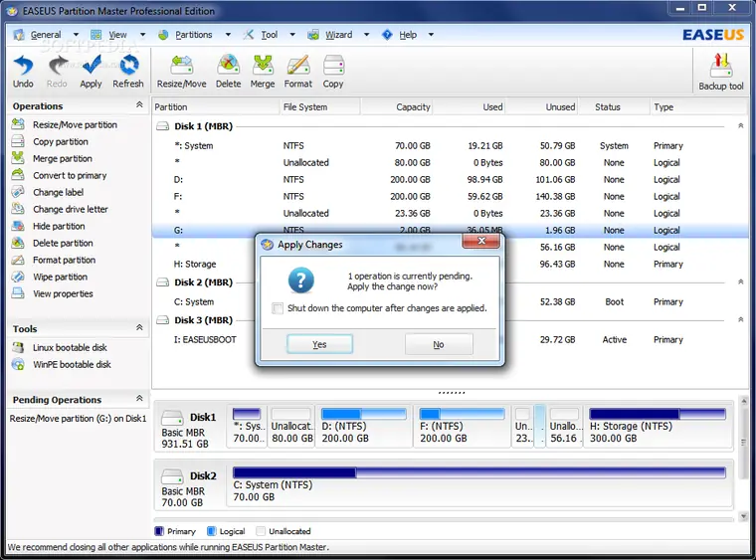Open the Partitions menu
Image resolution: width=756 pixels, height=560 pixels.
point(193,35)
